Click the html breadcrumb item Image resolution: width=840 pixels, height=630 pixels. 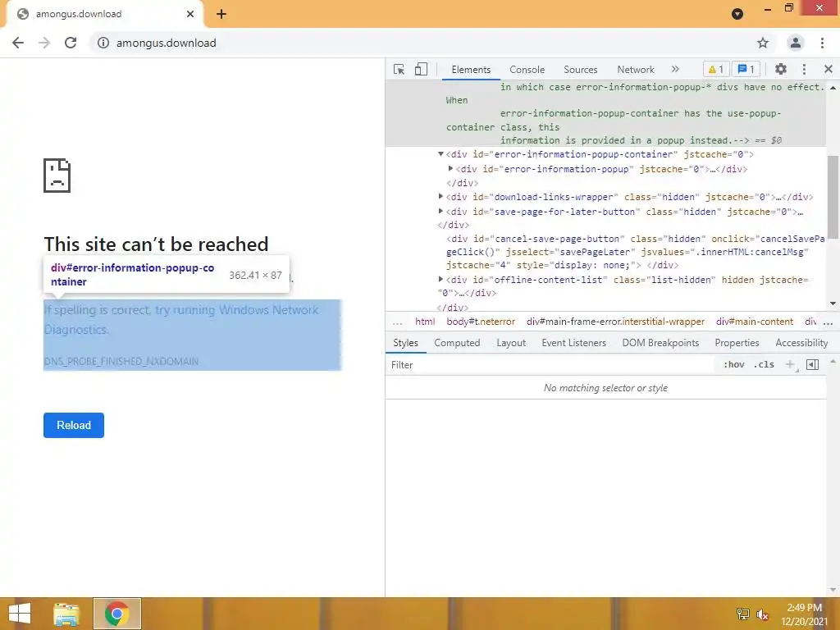tap(425, 322)
